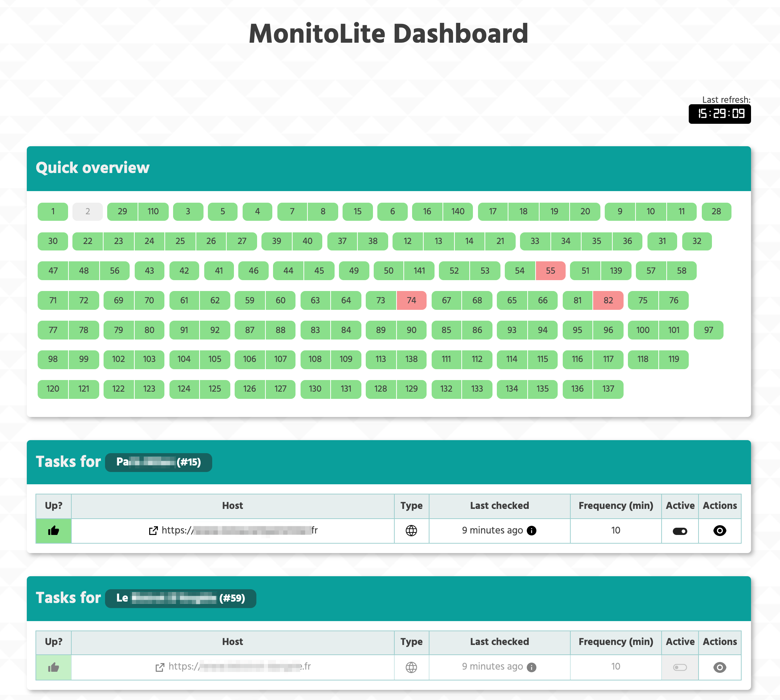
Task: Open overview tile 59
Action: click(x=250, y=300)
